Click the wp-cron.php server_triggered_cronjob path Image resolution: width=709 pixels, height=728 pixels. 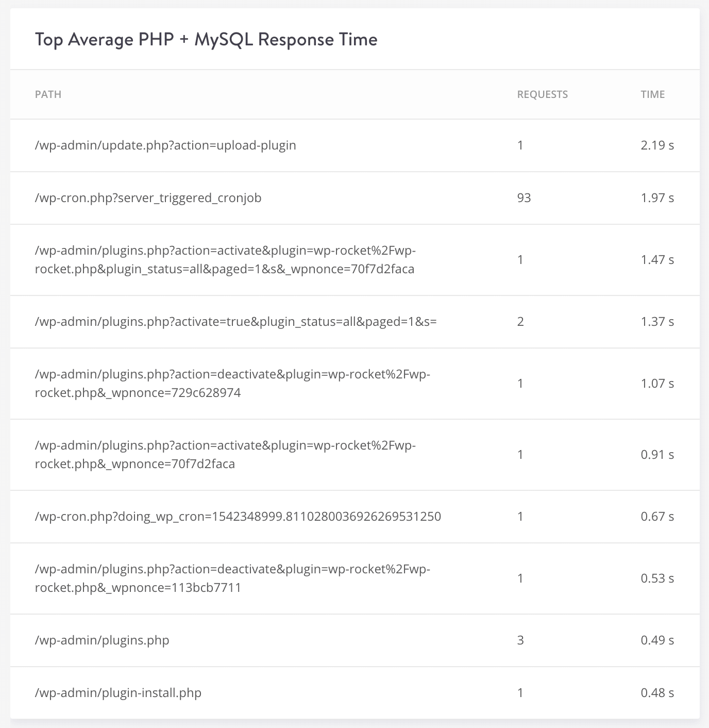click(148, 198)
